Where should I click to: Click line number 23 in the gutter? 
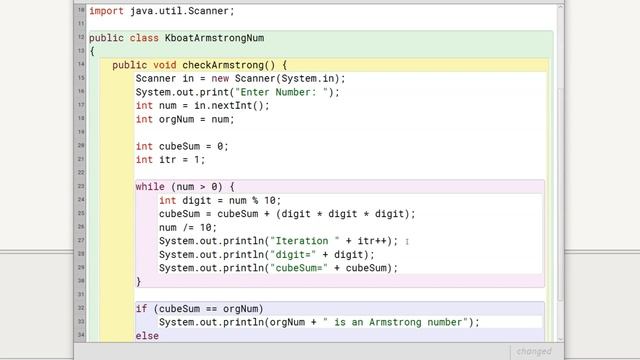81,186
